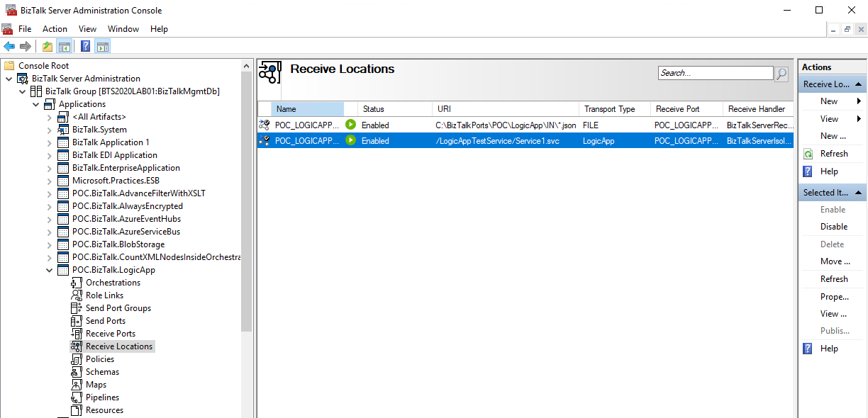Click the Back arrow toolbar icon
The height and width of the screenshot is (418, 868).
[x=9, y=47]
